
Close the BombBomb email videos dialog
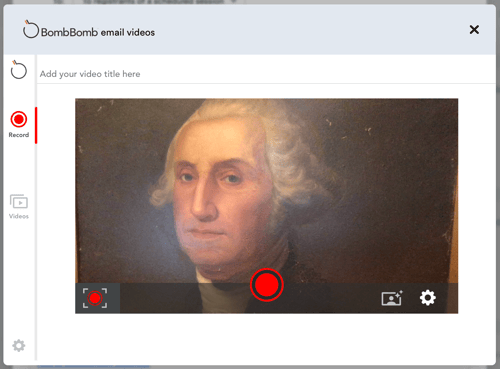tap(474, 30)
